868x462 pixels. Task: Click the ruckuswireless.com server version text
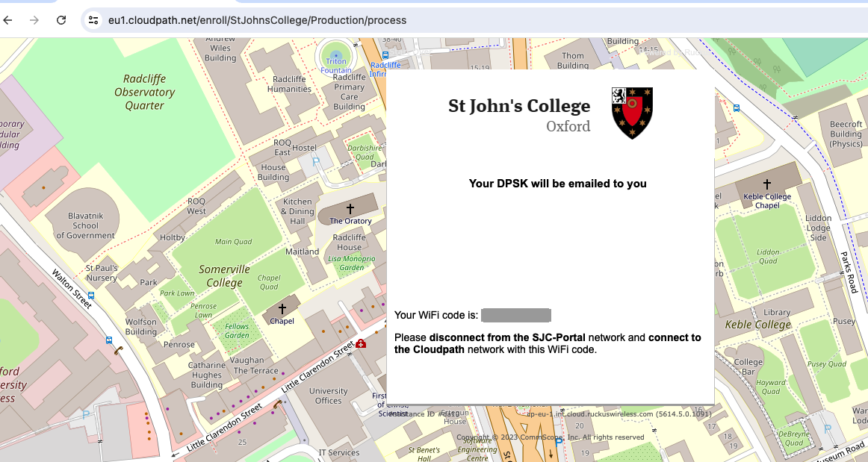(619, 414)
